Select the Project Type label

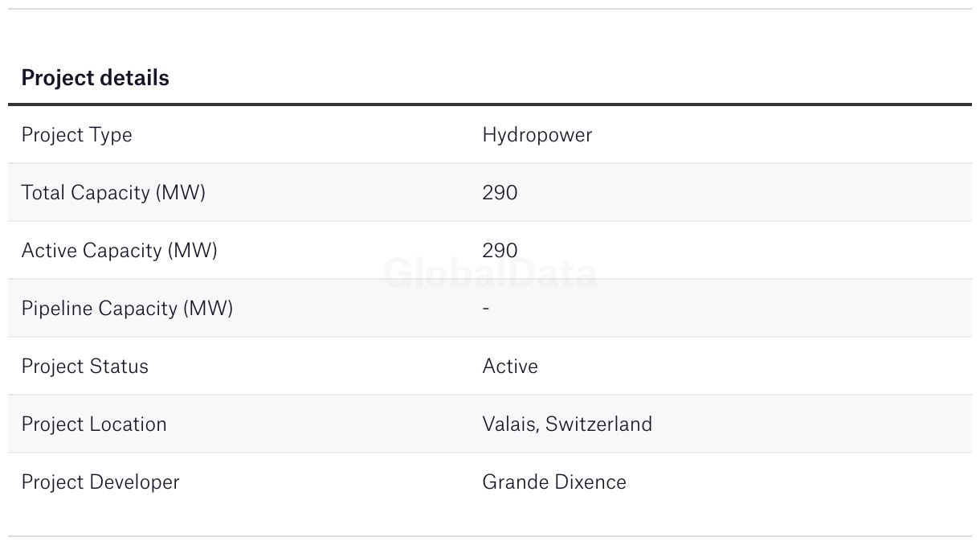coord(76,135)
